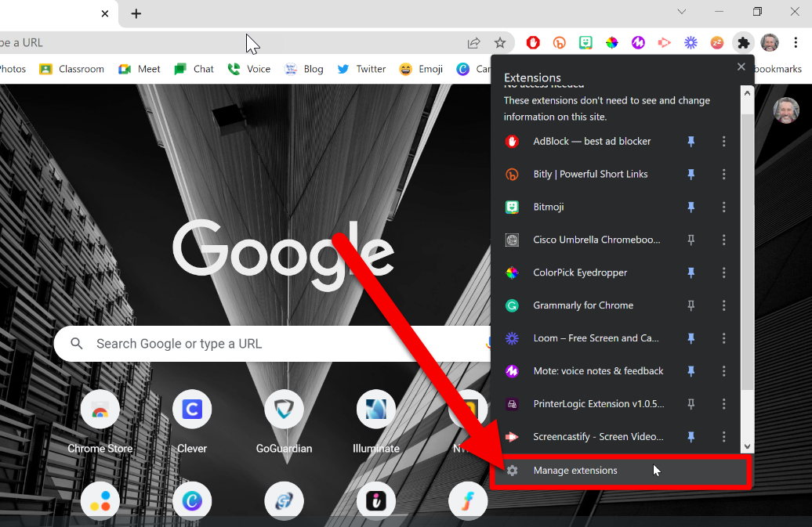Screen dimensions: 812x527
Task: Open more actions for Screencastify
Action: [x=724, y=436]
